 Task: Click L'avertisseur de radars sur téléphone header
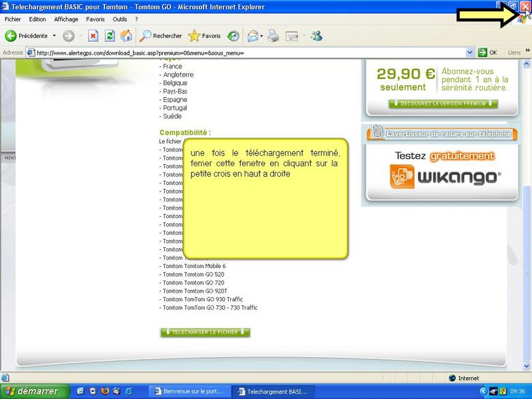[442, 133]
